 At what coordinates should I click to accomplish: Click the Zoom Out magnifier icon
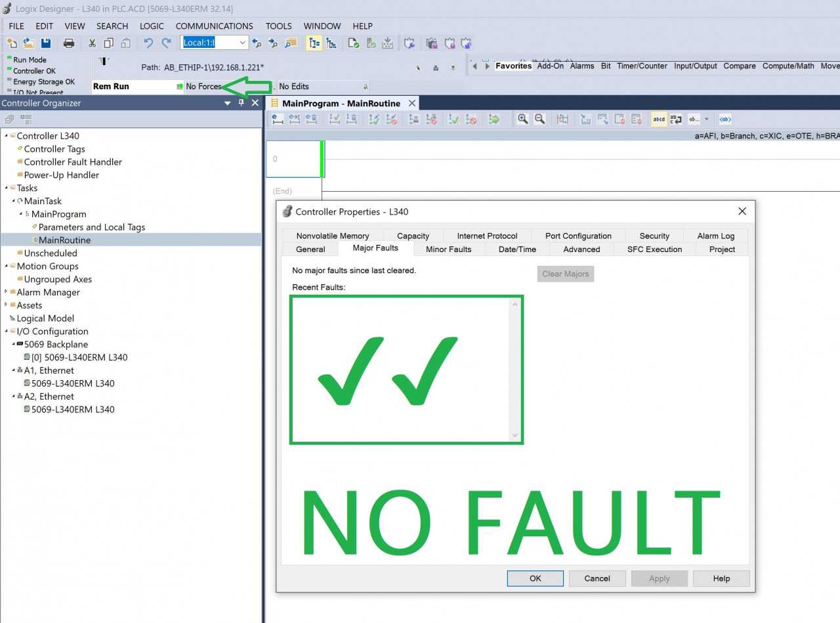(539, 119)
